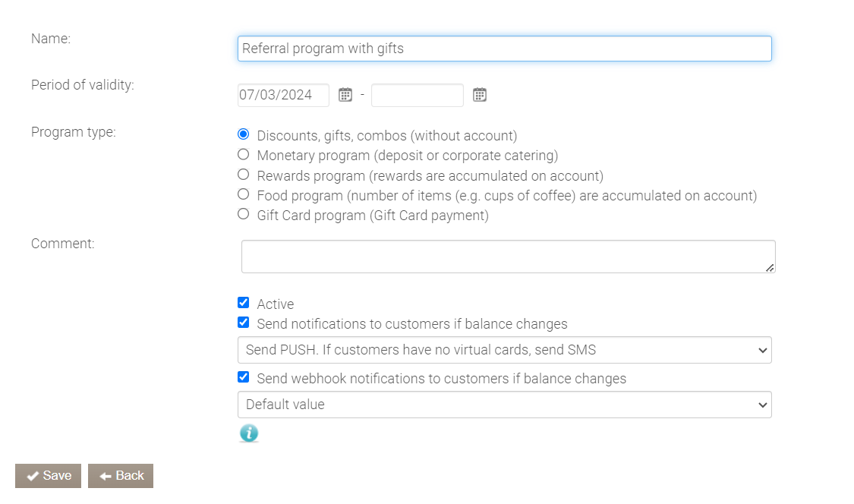Toggle Send notifications if balance changes checkbox

coord(244,323)
